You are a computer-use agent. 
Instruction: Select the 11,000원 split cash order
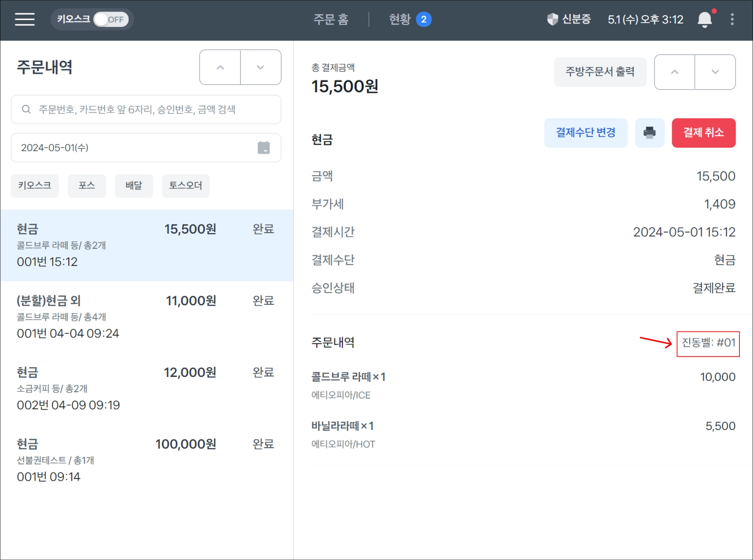[146, 316]
